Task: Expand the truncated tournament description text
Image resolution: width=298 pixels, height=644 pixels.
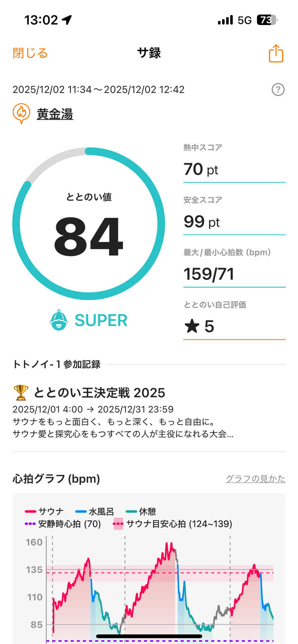Action: pos(123,434)
